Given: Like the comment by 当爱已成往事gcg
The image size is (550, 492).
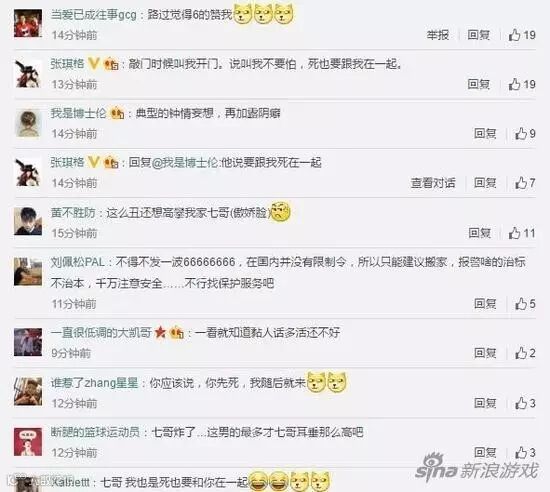Looking at the screenshot, I should [x=522, y=35].
